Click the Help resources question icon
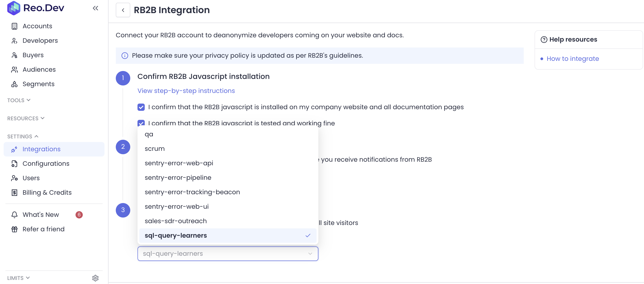644x284 pixels. [x=544, y=40]
